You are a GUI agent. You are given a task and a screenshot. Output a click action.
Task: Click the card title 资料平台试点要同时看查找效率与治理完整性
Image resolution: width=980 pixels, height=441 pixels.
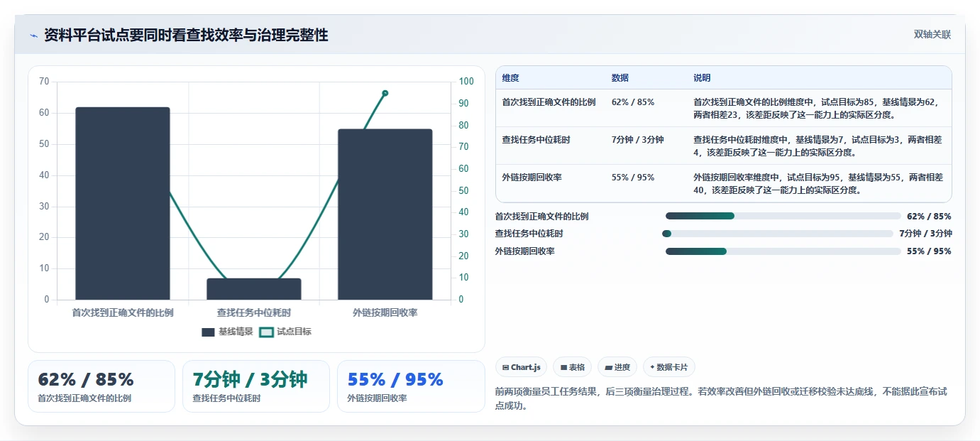click(186, 36)
